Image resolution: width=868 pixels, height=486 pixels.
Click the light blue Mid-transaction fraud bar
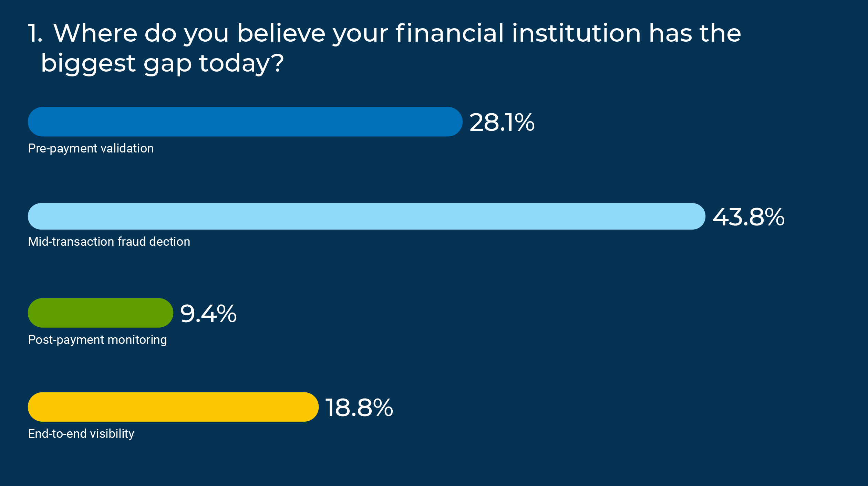pos(366,216)
